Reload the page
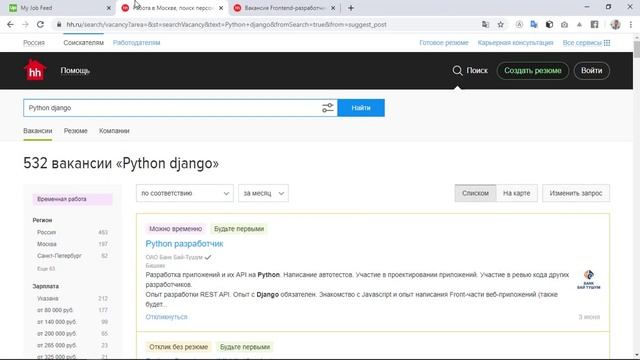Screen dimensions: 640x360 point(40,24)
